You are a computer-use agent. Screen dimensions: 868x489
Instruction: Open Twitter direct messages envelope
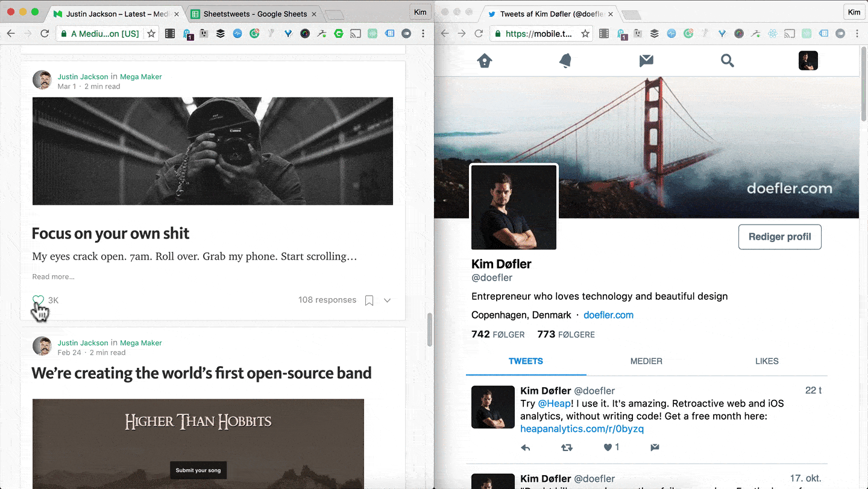(646, 60)
